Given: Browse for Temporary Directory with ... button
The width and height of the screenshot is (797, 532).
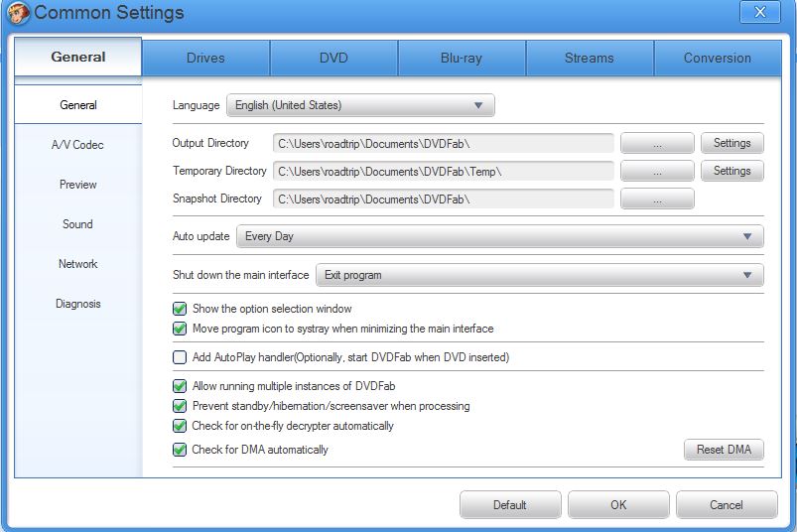Looking at the screenshot, I should (x=657, y=172).
